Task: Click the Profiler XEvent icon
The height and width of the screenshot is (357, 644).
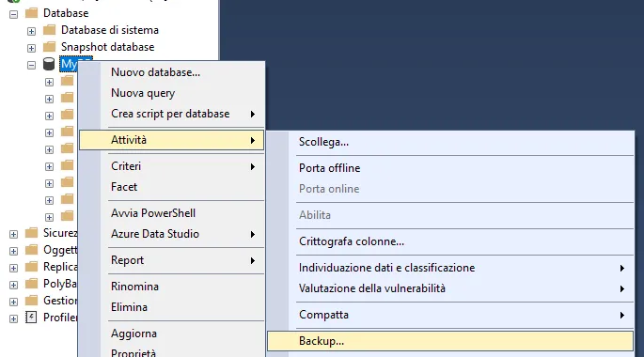Action: coord(31,317)
